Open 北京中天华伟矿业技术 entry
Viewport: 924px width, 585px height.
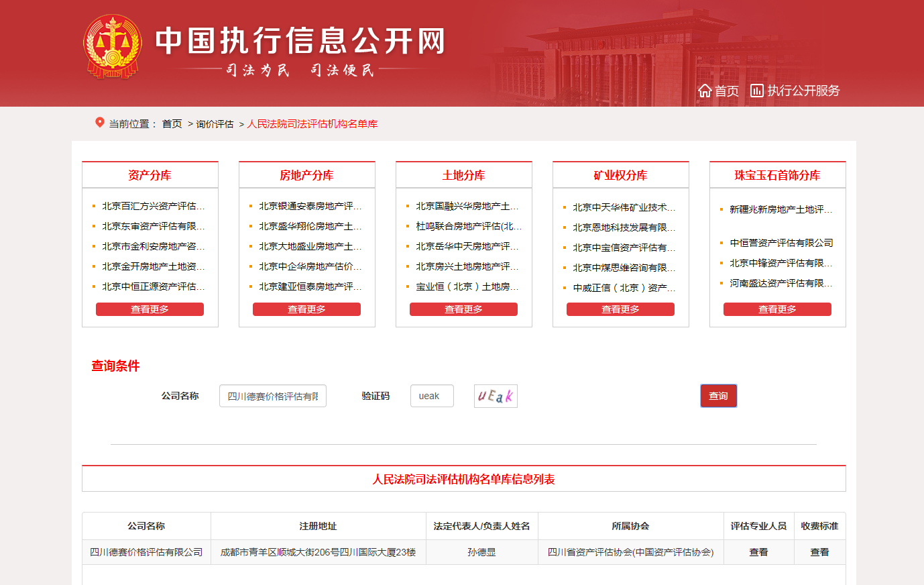[624, 207]
